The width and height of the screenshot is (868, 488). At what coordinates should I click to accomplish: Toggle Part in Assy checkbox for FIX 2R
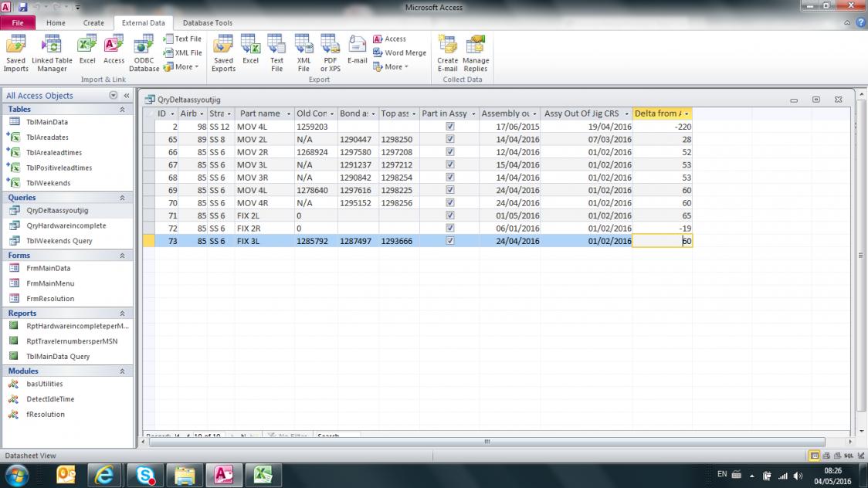tap(450, 229)
